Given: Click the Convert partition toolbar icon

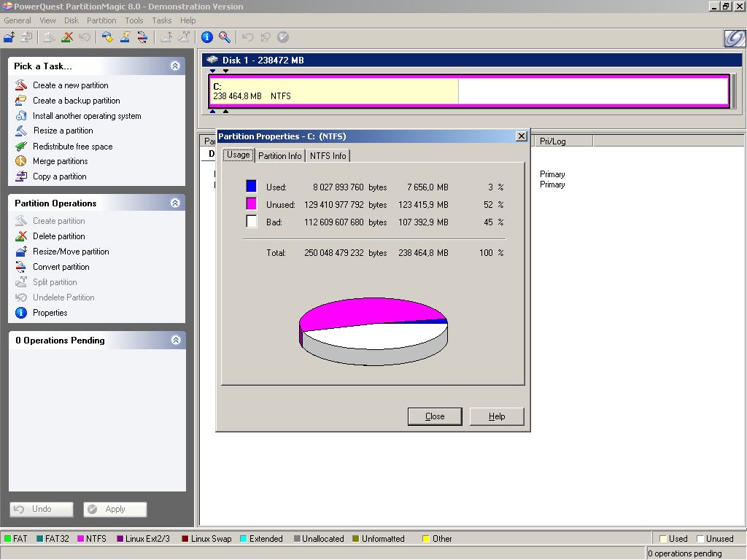Looking at the screenshot, I should tap(142, 37).
